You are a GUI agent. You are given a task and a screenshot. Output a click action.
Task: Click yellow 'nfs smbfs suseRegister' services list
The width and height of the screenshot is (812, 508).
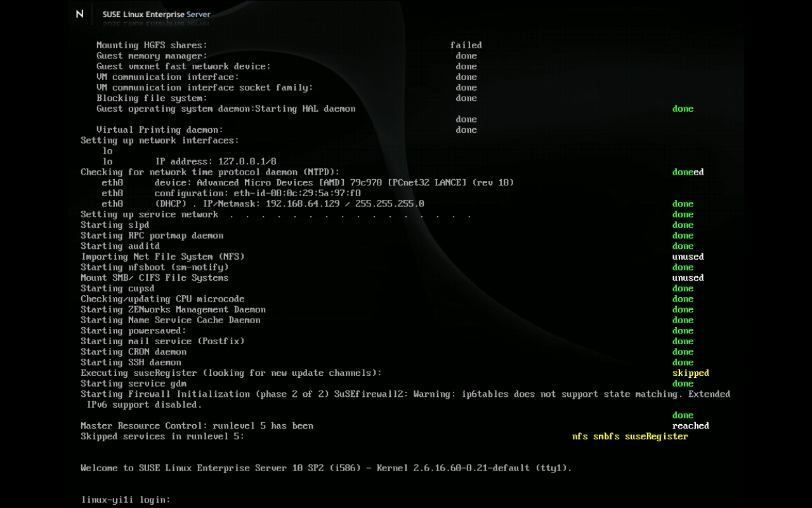coord(630,437)
